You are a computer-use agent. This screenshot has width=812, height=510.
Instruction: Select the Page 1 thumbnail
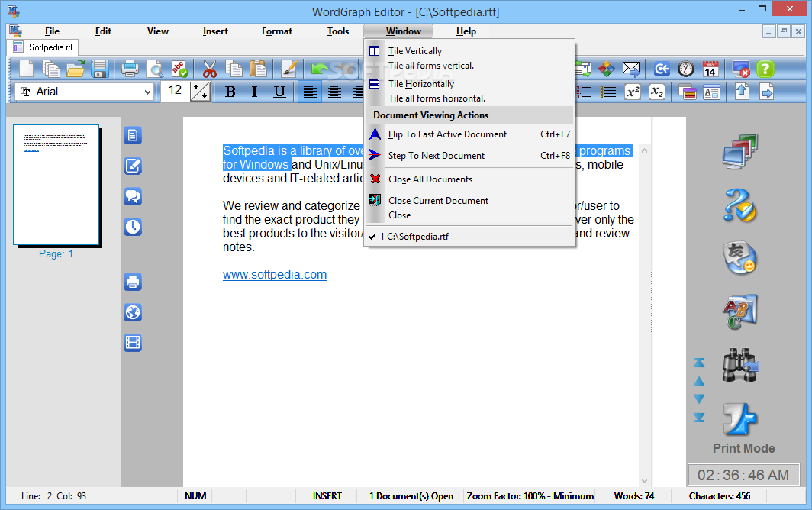click(x=56, y=185)
